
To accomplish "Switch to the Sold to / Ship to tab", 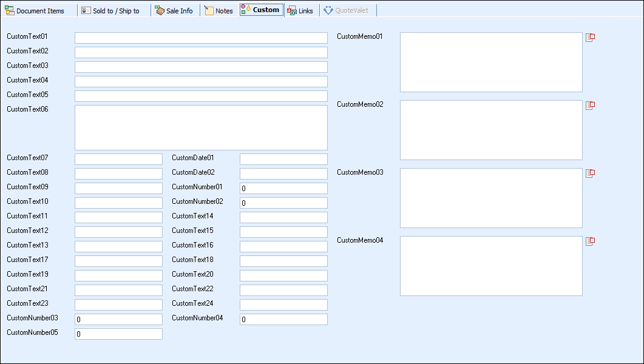I will coord(110,11).
